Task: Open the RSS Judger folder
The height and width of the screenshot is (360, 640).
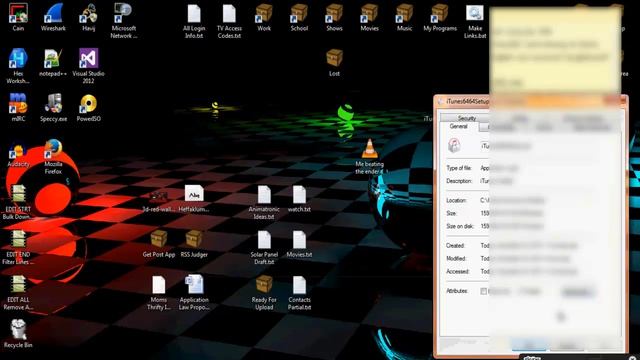Action: tap(194, 243)
